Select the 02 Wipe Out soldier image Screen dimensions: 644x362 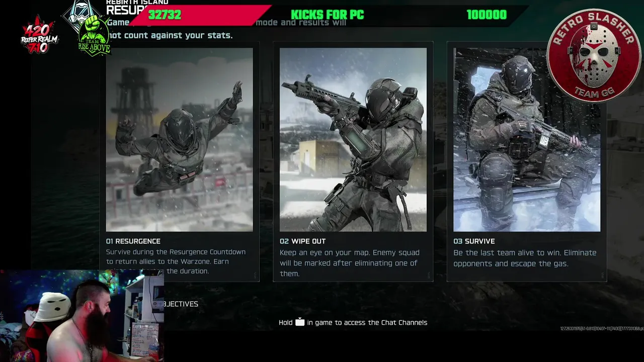pos(353,140)
